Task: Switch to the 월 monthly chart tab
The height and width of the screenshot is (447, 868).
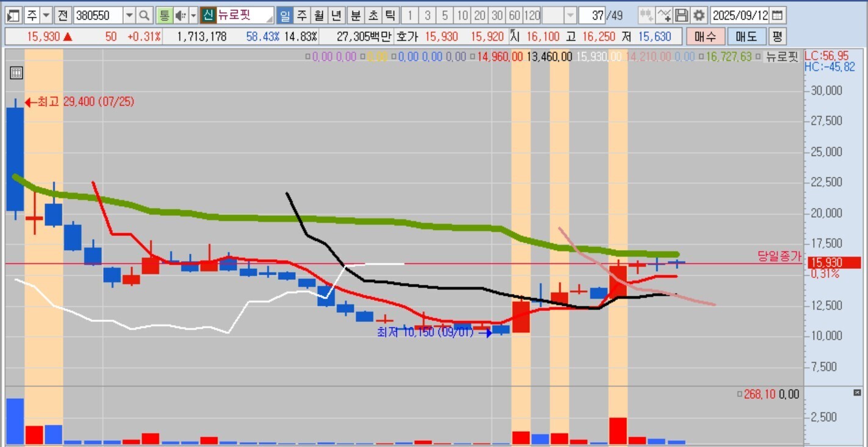Action: pos(318,15)
